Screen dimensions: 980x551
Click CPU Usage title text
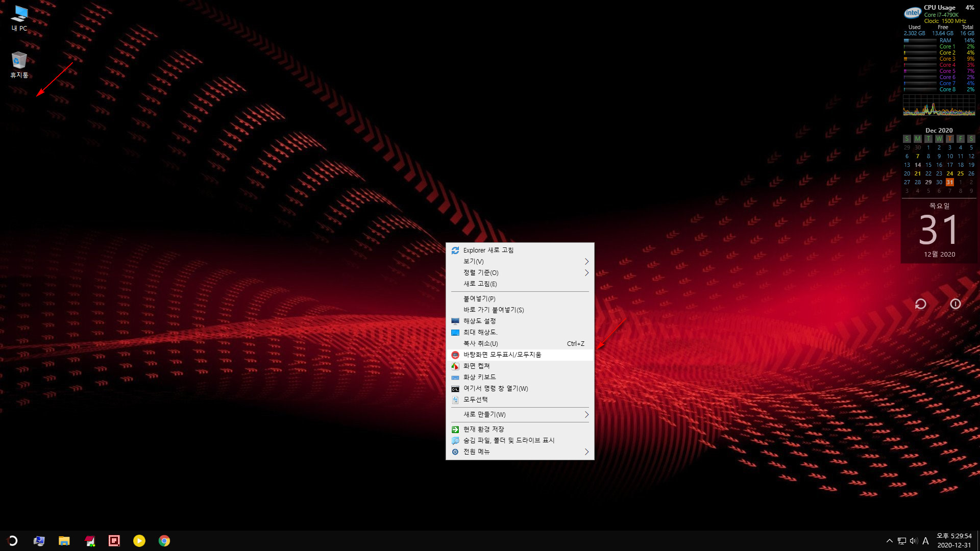click(x=940, y=8)
